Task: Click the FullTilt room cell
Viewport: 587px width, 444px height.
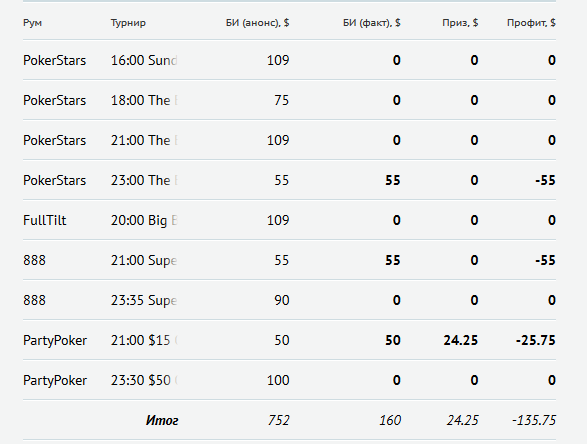Action: [45, 220]
